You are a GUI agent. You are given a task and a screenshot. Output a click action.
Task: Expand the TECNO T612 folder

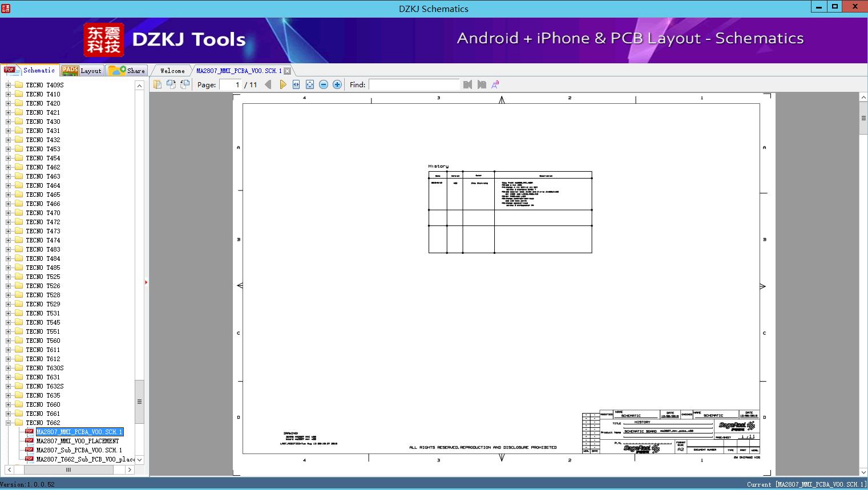(8, 359)
